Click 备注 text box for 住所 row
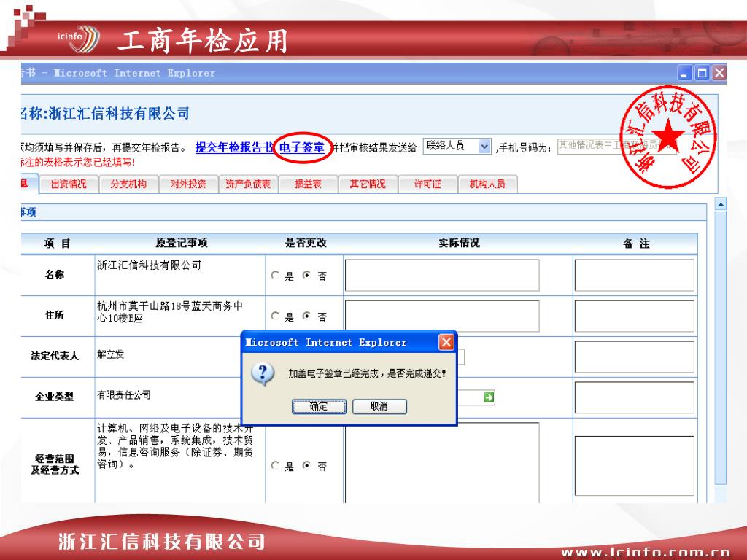The image size is (747, 560). (634, 316)
